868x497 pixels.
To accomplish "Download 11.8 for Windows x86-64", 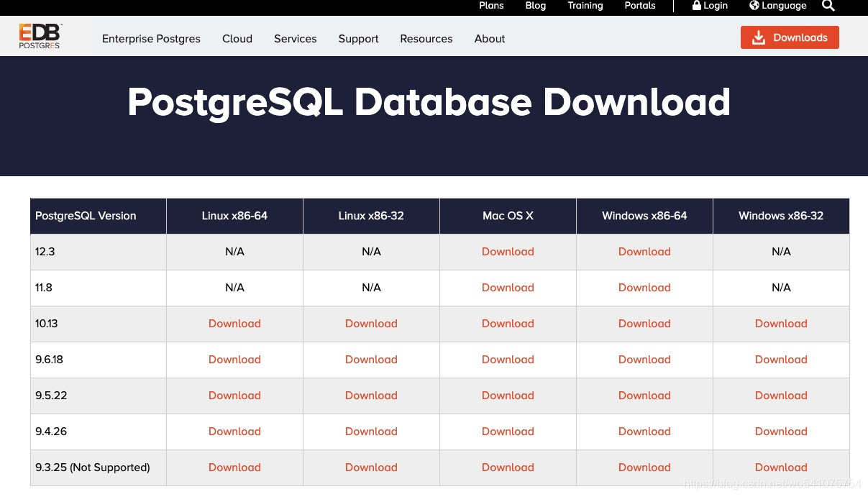I will click(x=644, y=288).
